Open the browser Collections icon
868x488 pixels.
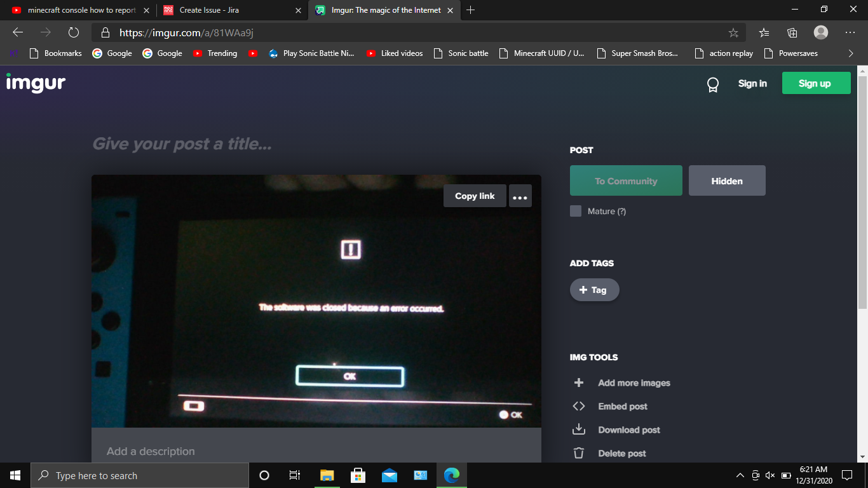coord(792,32)
